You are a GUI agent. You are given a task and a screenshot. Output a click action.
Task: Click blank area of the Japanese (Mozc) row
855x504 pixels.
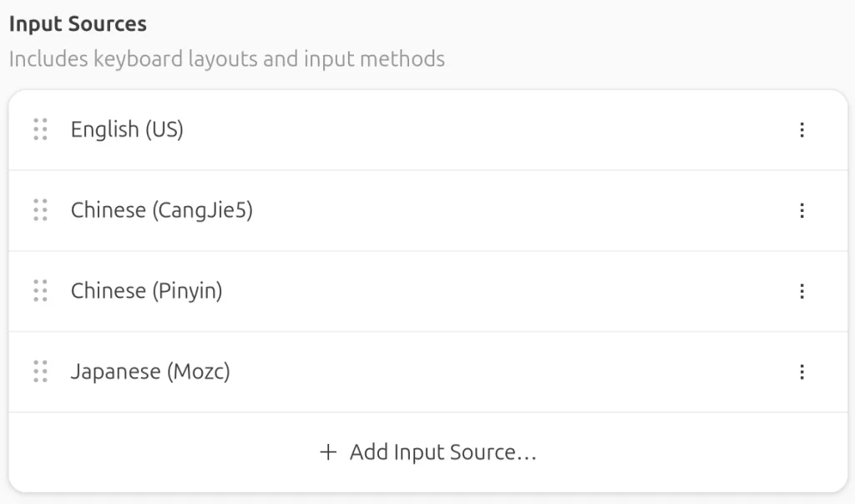point(501,371)
